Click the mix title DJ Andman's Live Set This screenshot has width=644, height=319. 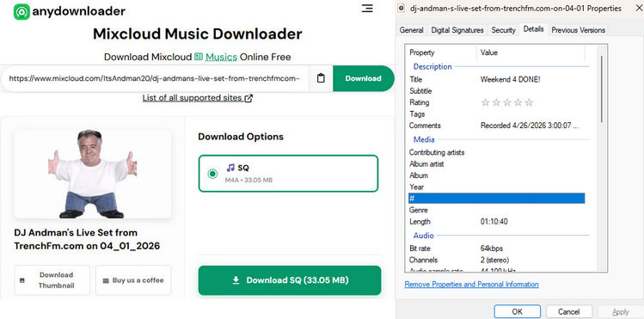[x=87, y=239]
